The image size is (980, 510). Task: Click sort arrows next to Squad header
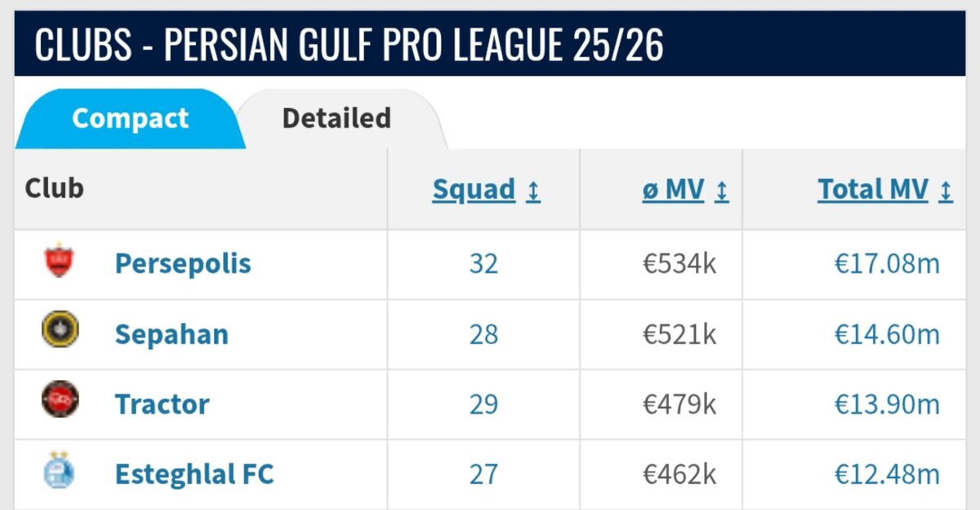(533, 191)
